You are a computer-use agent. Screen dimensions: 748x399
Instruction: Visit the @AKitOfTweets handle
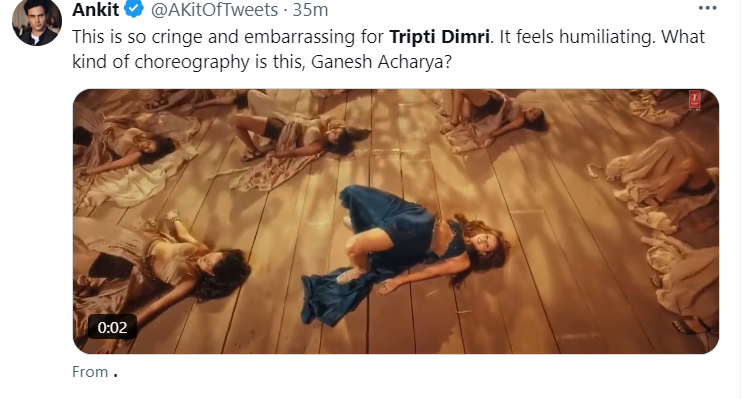pyautogui.click(x=214, y=10)
